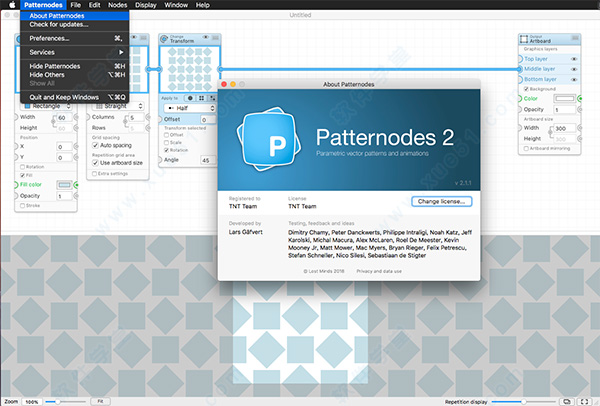The height and width of the screenshot is (406, 600).
Task: Click the Artboard output node icon
Action: tap(524, 39)
